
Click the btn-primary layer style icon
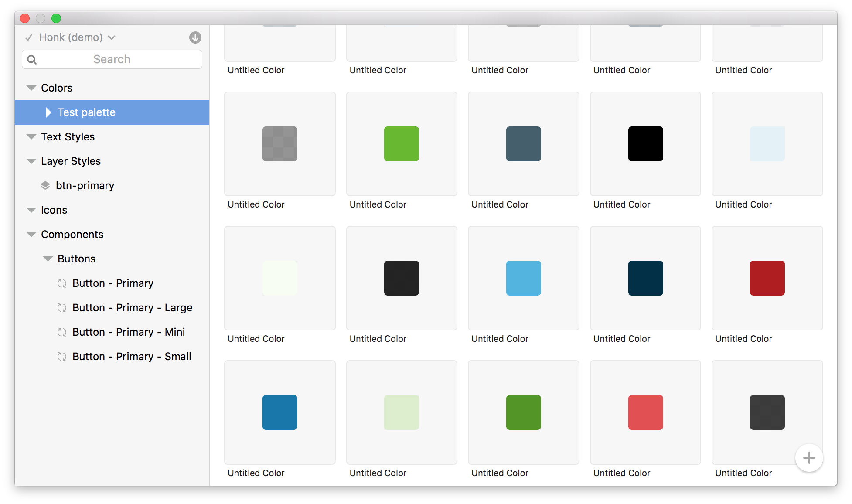tap(45, 186)
